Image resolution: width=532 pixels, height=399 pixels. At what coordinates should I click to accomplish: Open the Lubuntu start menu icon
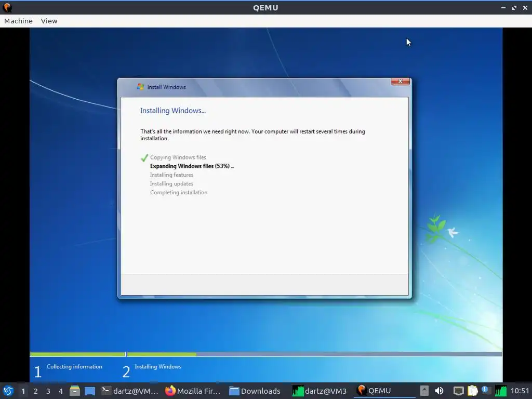[x=8, y=391]
